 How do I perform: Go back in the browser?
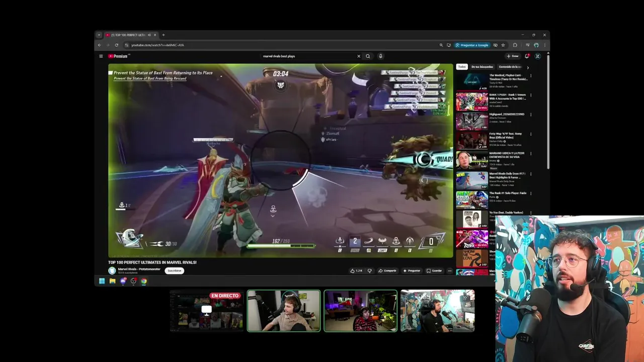[99, 45]
